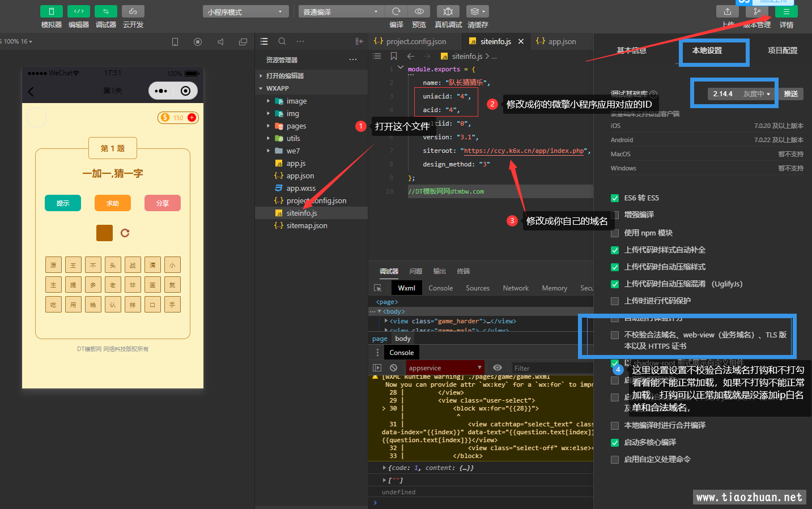
Task: Enable 启用自定义处理命令 checkbox
Action: (615, 460)
